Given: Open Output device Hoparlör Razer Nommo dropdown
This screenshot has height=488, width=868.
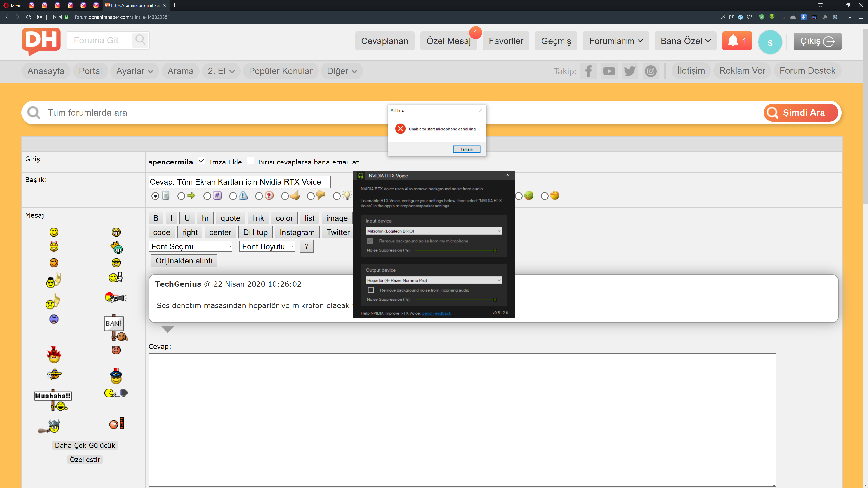Looking at the screenshot, I should point(434,280).
